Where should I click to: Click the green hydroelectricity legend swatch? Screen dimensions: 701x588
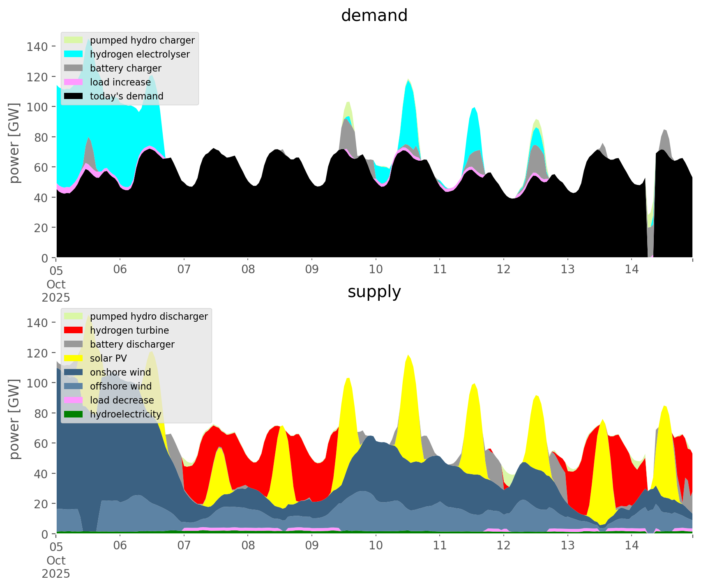[x=74, y=414]
